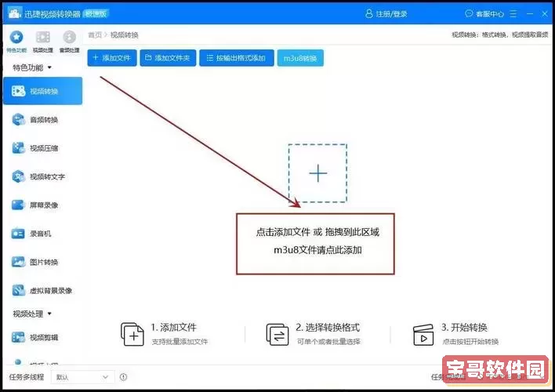Screen dimensions: 555x392
Task: Click the app logo in the title bar
Action: point(15,13)
